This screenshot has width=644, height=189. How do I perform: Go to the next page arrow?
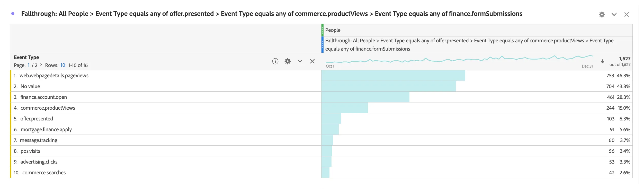pos(41,65)
